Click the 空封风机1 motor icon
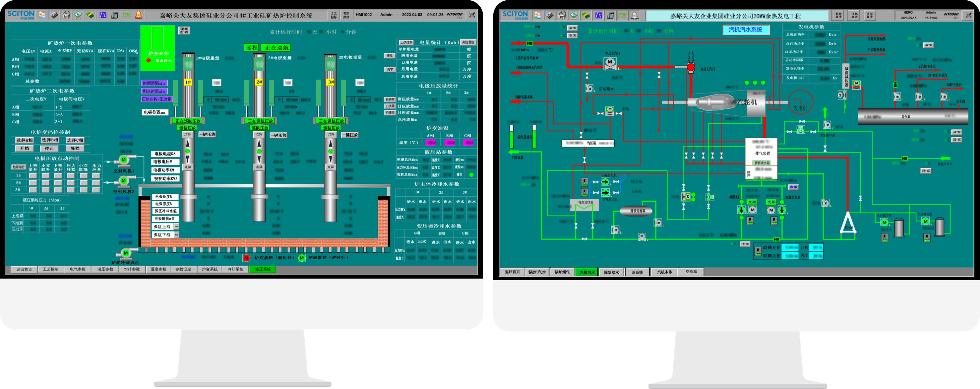Image resolution: width=980 pixels, height=389 pixels. [x=124, y=160]
